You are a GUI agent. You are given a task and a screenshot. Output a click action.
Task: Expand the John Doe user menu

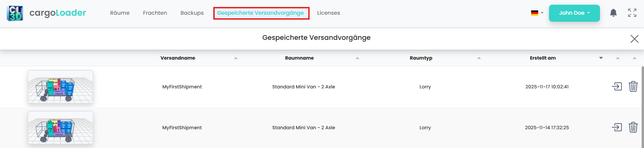(574, 13)
